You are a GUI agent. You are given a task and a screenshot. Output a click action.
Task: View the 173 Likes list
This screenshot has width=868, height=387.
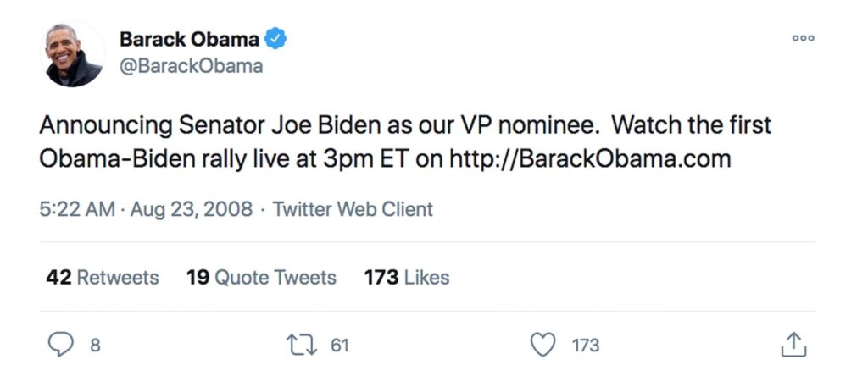(407, 277)
